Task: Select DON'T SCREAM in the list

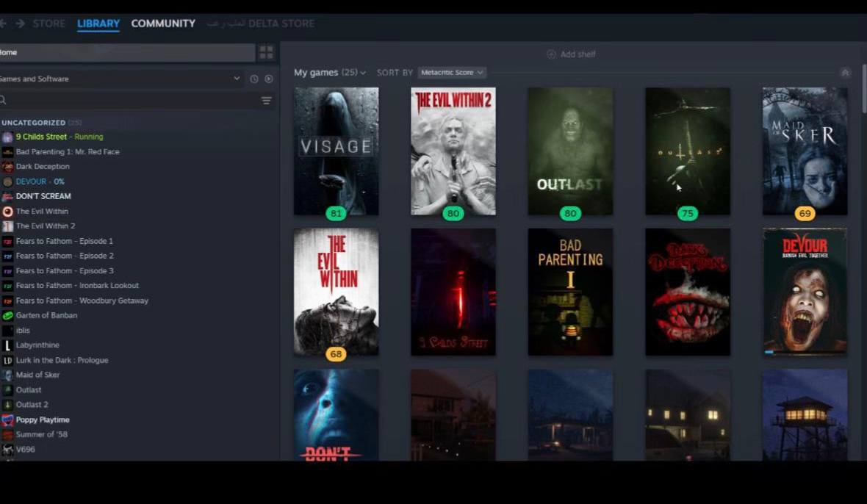Action: tap(43, 196)
